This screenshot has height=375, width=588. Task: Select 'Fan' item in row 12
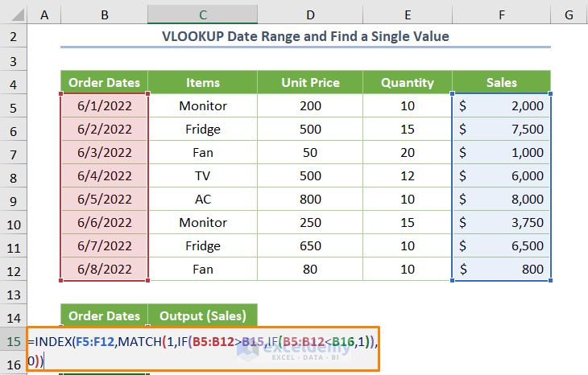pyautogui.click(x=202, y=269)
